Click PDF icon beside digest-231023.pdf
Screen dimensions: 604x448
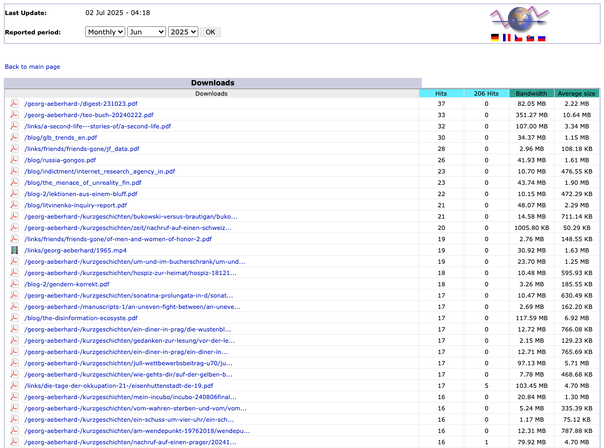point(14,103)
